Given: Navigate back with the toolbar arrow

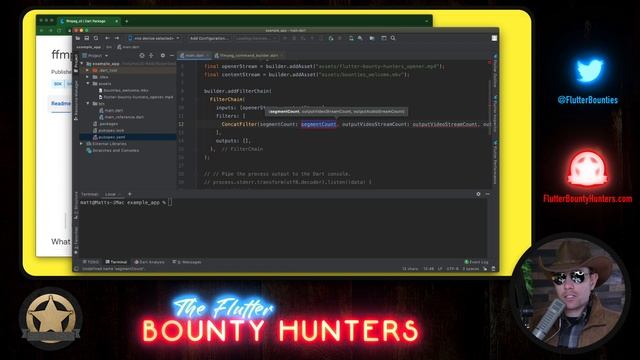Looking at the screenshot, I should point(107,38).
